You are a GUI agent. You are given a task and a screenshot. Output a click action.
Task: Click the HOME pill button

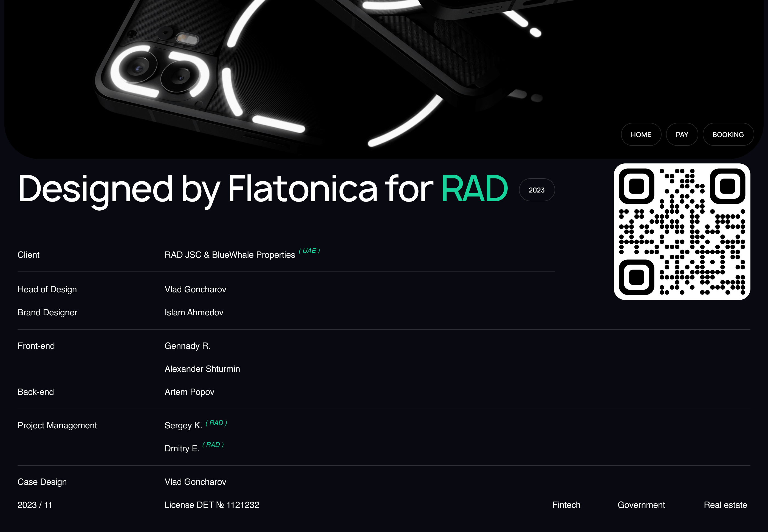point(641,135)
